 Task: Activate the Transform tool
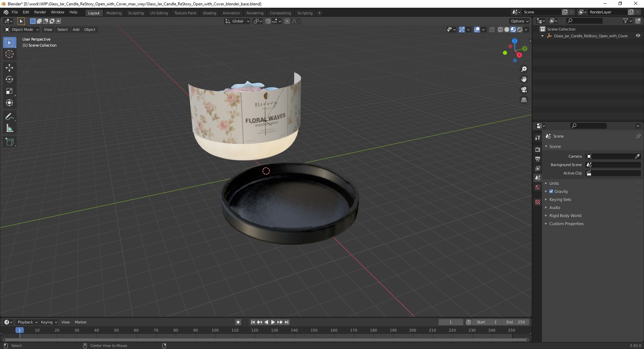[x=9, y=103]
